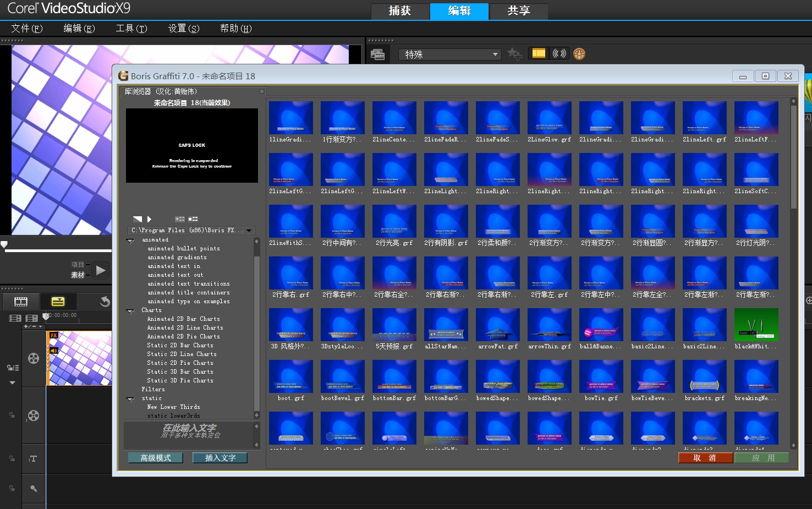
Task: Select New Lower Thirds category
Action: (x=173, y=407)
